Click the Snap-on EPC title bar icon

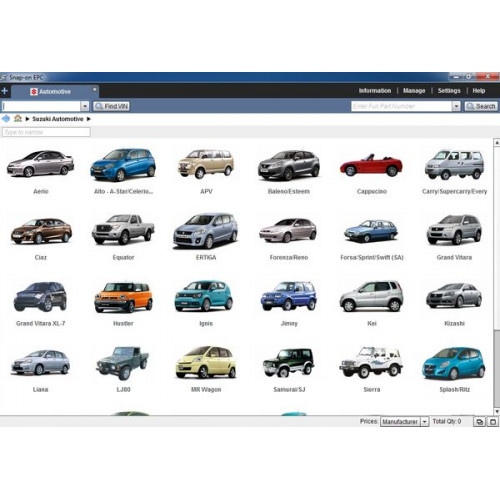4,77
